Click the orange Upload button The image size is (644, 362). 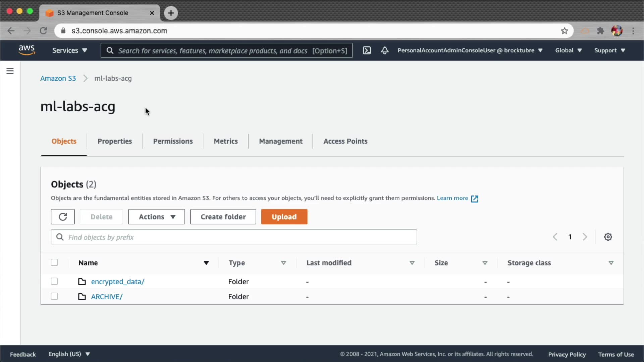(284, 217)
